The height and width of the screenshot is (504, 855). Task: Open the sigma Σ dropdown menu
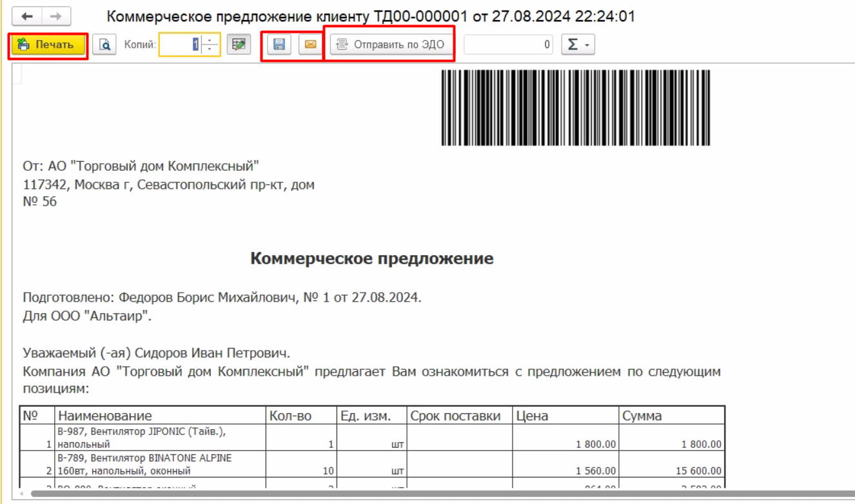click(x=578, y=45)
